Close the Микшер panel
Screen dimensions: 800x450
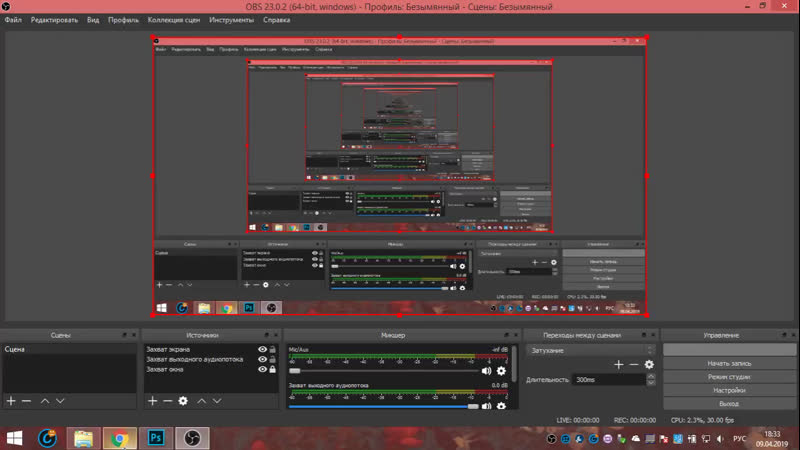pos(515,335)
